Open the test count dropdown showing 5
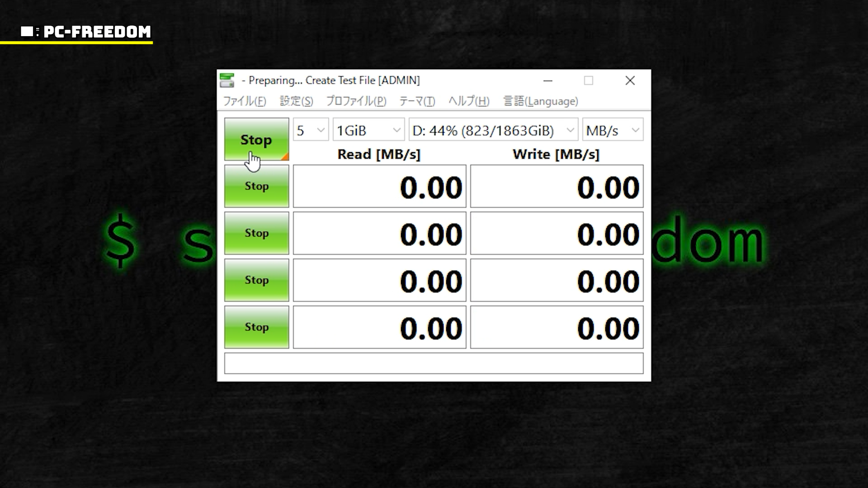Screen dimensions: 868x488 click(x=311, y=131)
